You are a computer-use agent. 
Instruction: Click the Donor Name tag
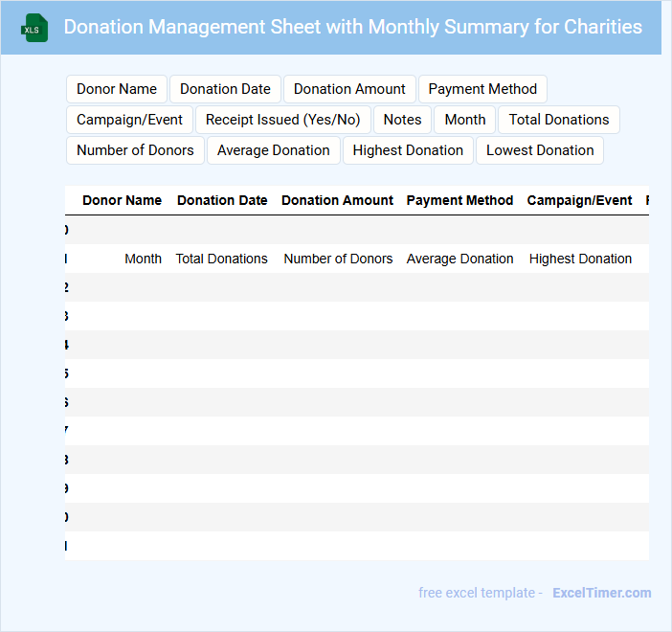coord(117,89)
